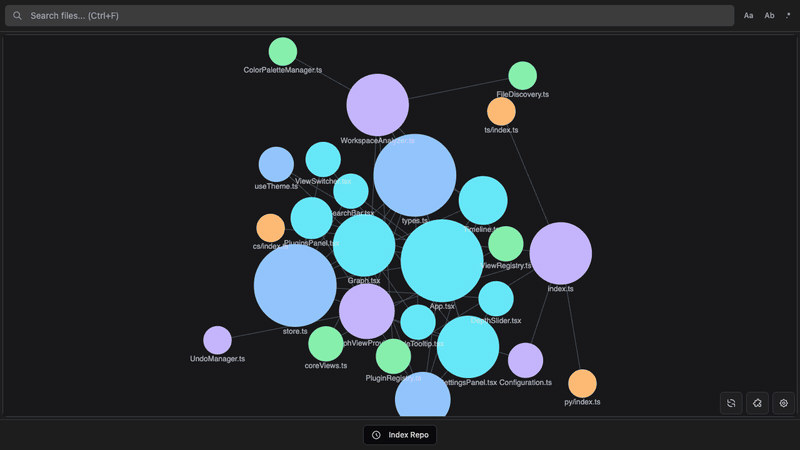Click the clock icon on Index Repo
The width and height of the screenshot is (800, 450).
click(376, 435)
